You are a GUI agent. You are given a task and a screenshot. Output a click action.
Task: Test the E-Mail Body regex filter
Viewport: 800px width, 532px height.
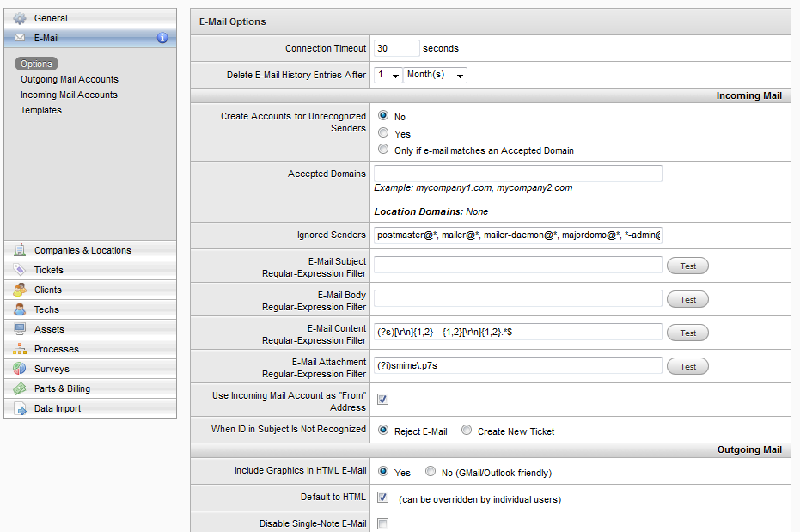tap(687, 299)
